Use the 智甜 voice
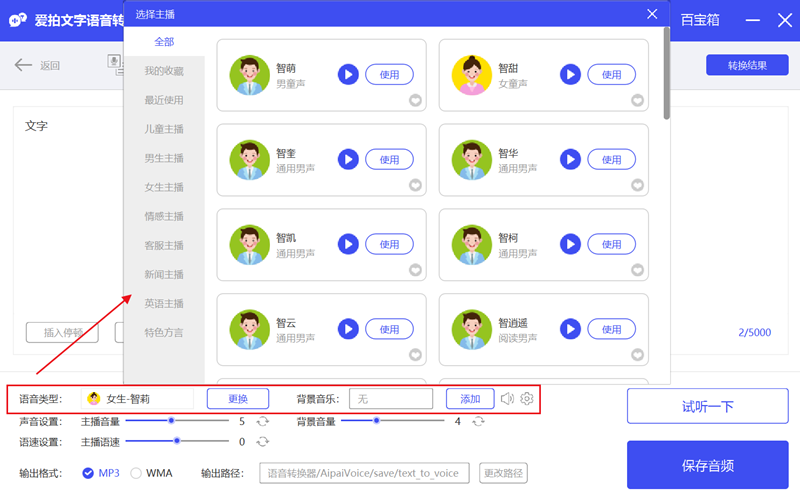Image resolution: width=800 pixels, height=502 pixels. (611, 74)
